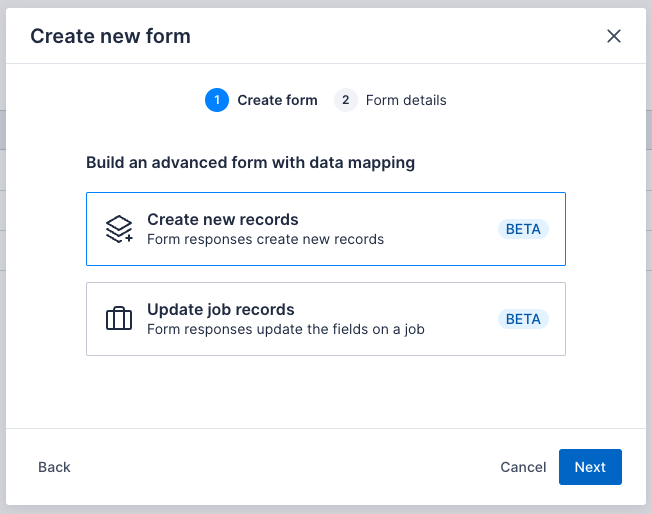Viewport: 652px width, 514px height.
Task: Go to the Create form step label
Action: click(277, 100)
